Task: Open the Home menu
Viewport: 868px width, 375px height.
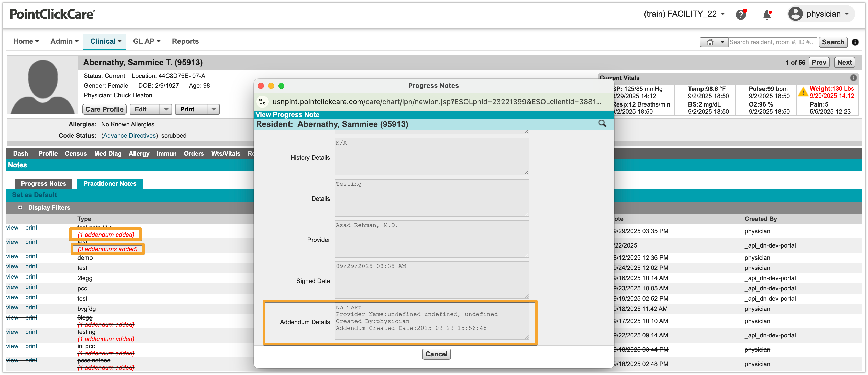Action: tap(26, 41)
